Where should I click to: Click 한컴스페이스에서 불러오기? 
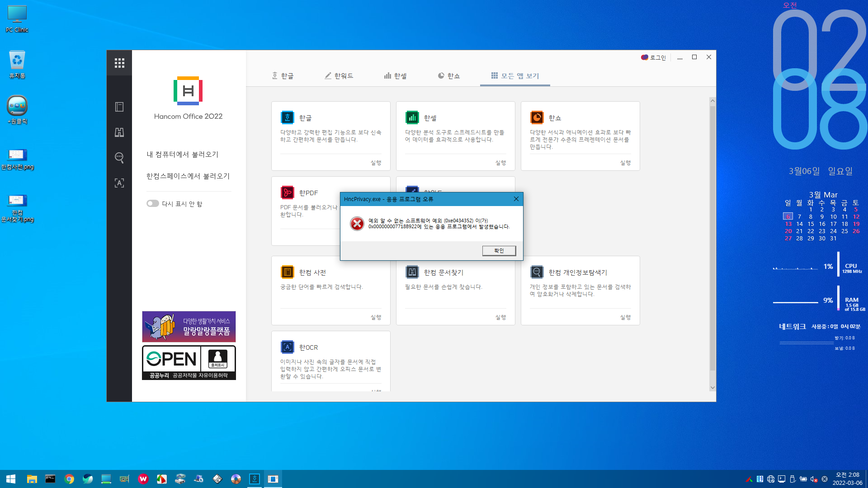click(x=188, y=176)
